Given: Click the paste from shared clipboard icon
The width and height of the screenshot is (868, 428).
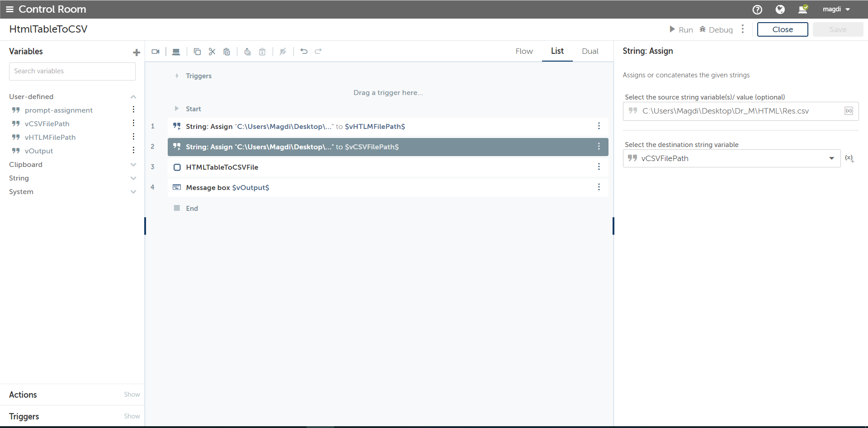Looking at the screenshot, I should [262, 52].
